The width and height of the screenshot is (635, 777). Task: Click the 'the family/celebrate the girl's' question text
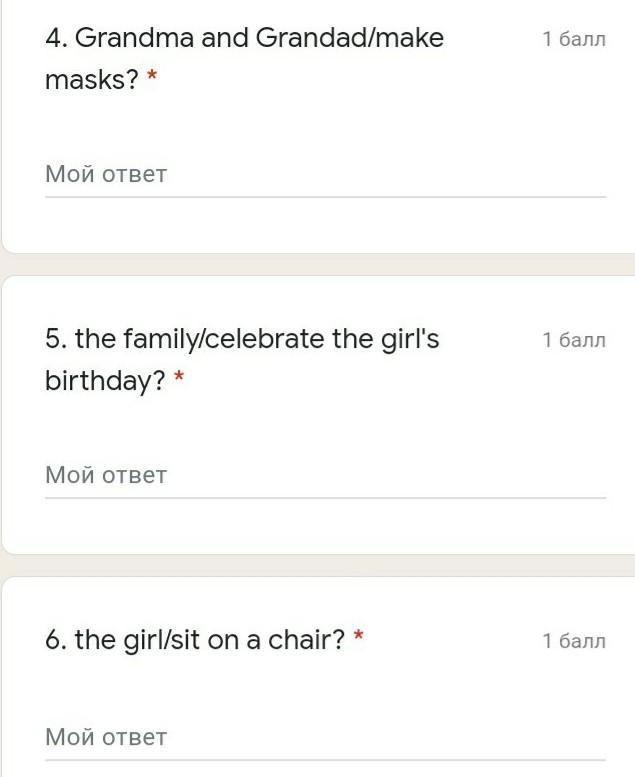[242, 340]
